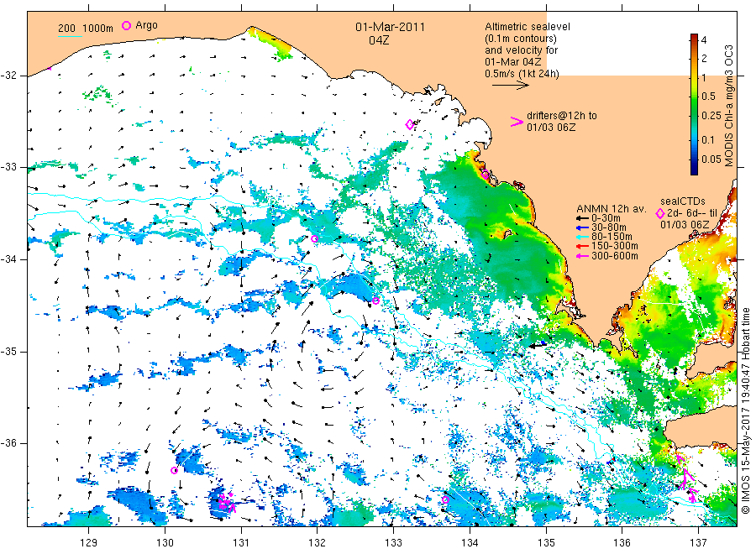The height and width of the screenshot is (554, 756).
Task: Click the blue 30-80m legend arrow
Action: tap(582, 227)
